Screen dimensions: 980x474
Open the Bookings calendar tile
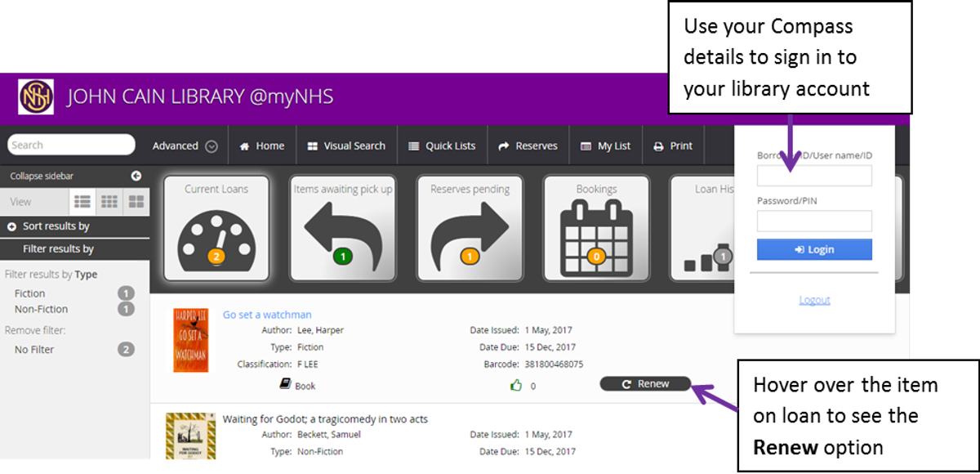pos(596,228)
